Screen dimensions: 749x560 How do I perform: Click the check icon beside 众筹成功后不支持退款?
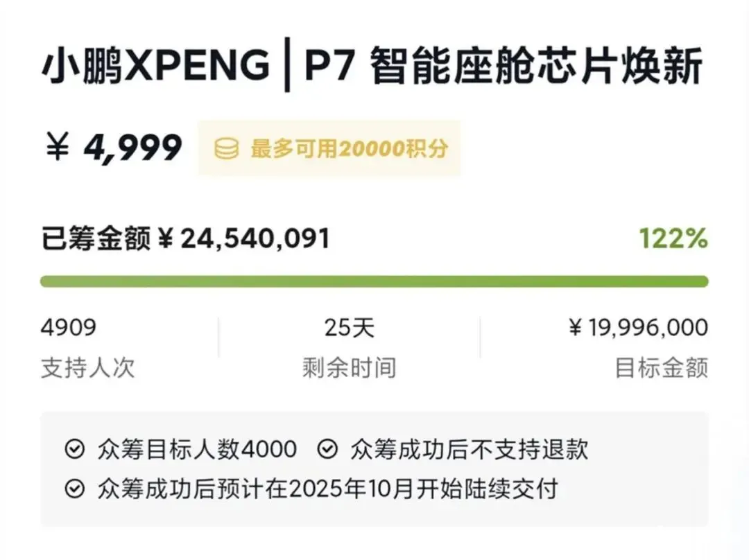(x=327, y=450)
